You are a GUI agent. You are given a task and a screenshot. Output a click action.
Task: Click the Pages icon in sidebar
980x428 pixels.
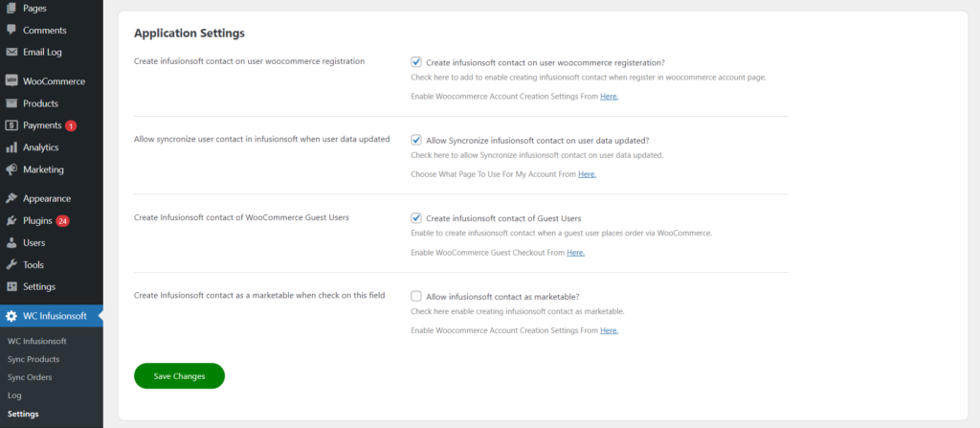[11, 8]
